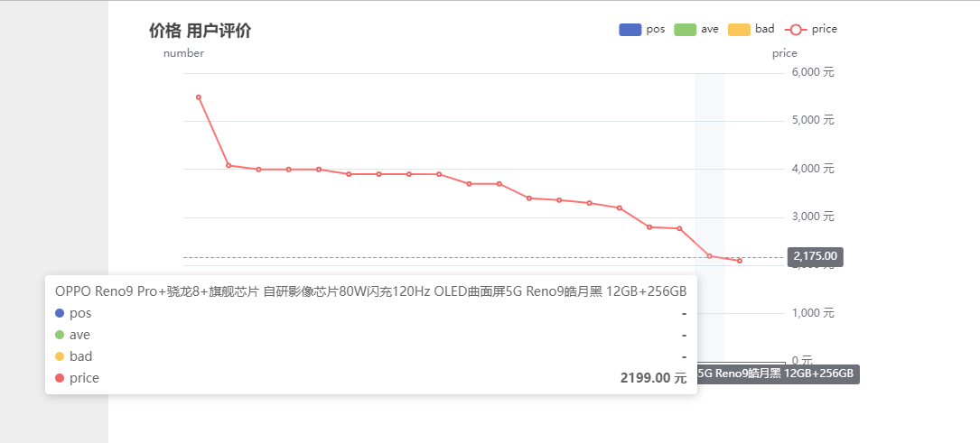Click the price row label in the tooltip
Viewport: 980px width, 443px height.
coord(84,378)
